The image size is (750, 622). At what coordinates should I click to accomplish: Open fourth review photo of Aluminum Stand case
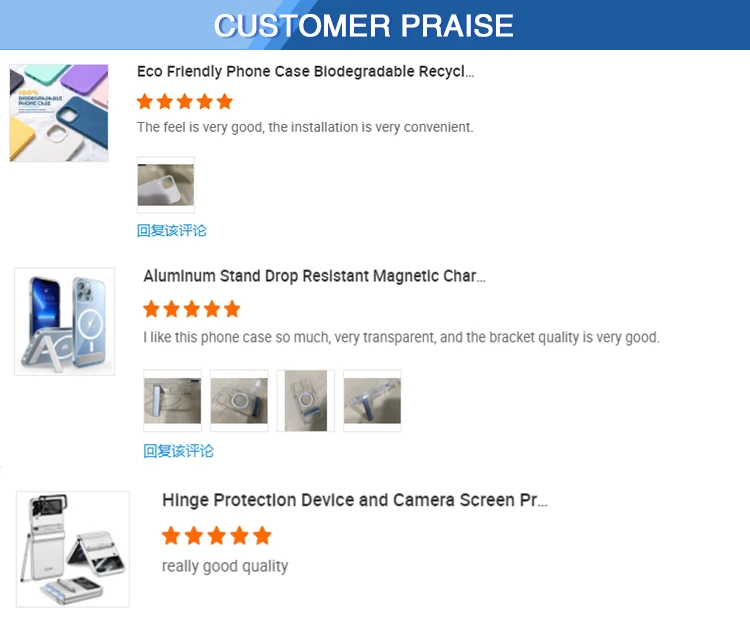[x=372, y=401]
